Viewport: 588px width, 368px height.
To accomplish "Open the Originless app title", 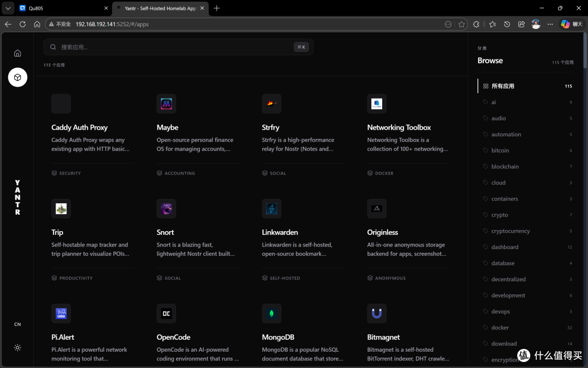I will (383, 232).
